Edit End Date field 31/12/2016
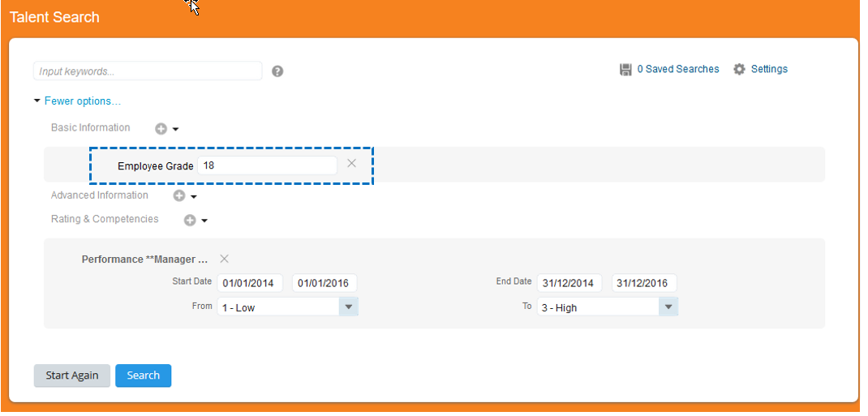 (644, 283)
